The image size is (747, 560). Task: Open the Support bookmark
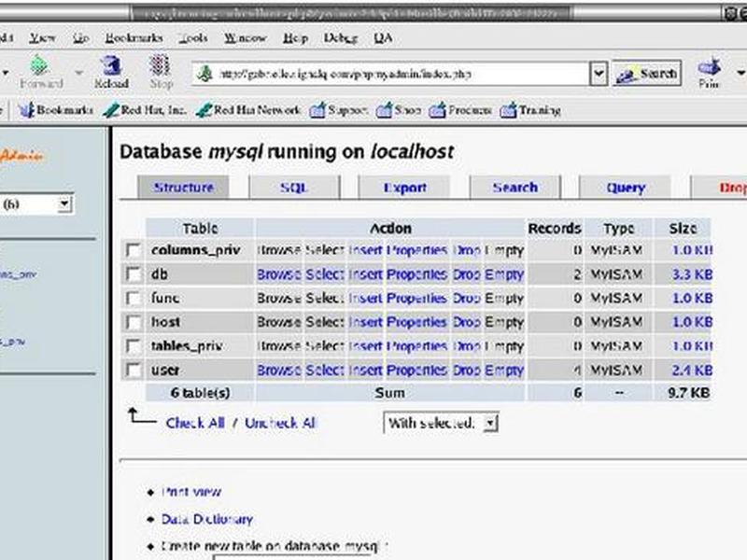[339, 110]
